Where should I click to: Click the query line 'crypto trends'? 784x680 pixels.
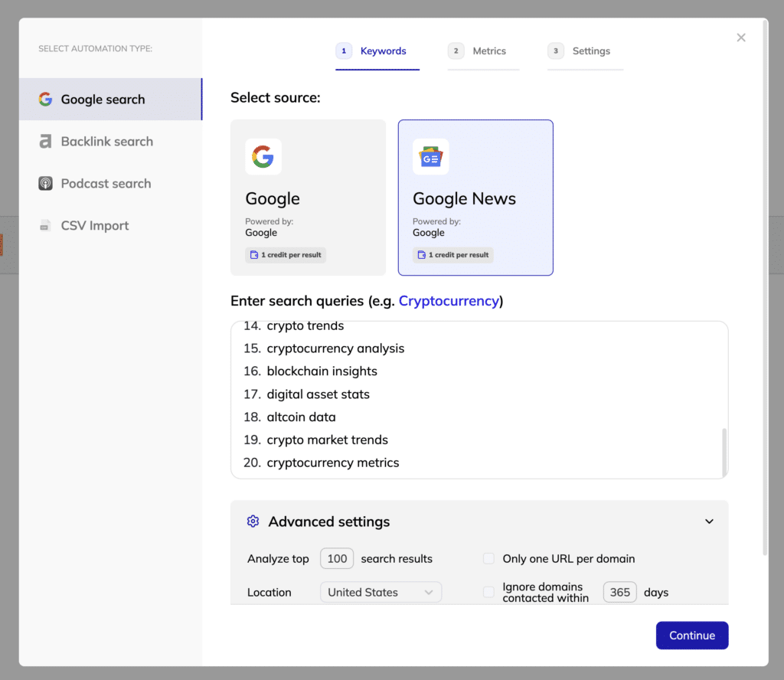(x=305, y=326)
